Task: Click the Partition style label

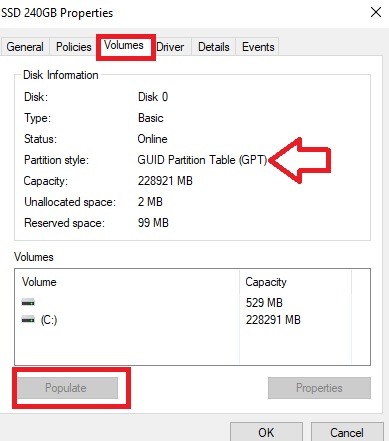Action: click(56, 160)
